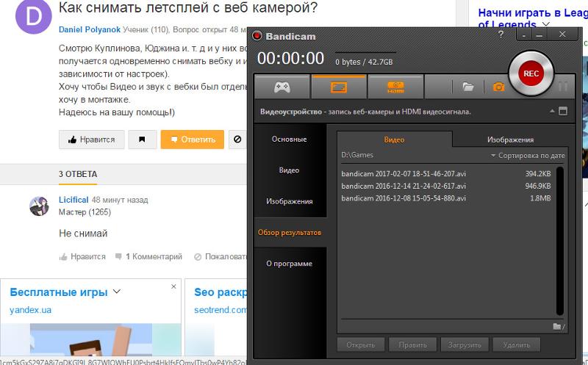
Task: Report the answer via Пожаловаться
Action: tap(220, 257)
